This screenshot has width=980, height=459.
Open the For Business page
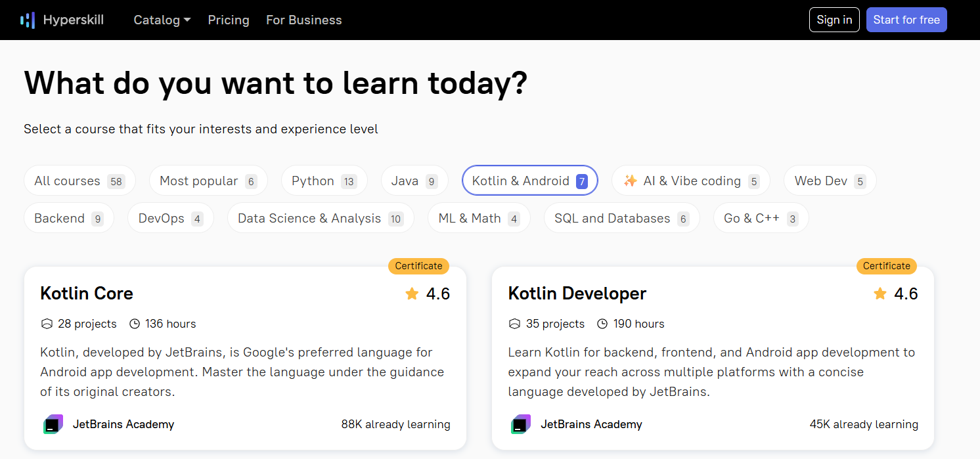point(304,20)
